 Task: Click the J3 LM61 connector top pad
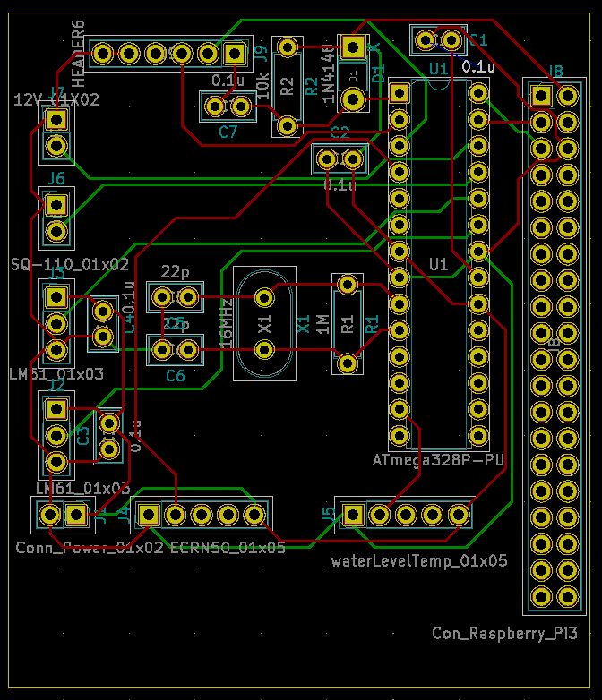(x=56, y=296)
